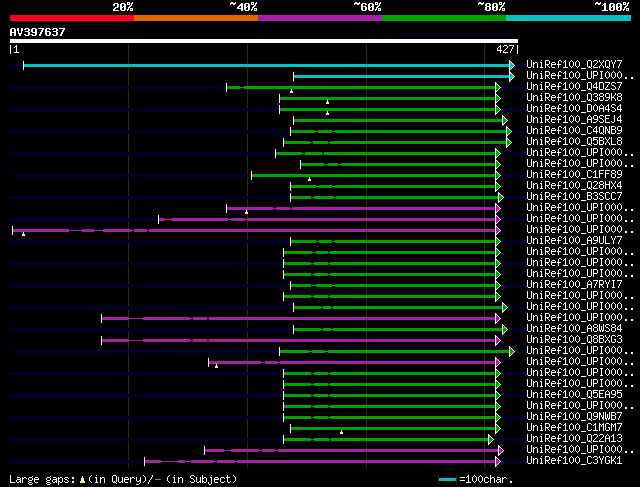The height and width of the screenshot is (487, 640).
Task: Open the UniRef100_Q2XQY7 hit label
Action: [574, 64]
